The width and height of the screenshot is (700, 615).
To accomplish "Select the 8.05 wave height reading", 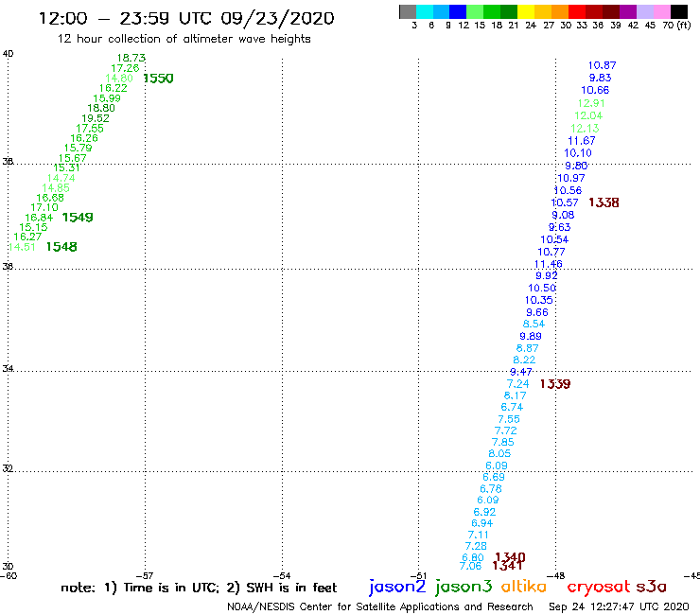I will click(x=499, y=454).
